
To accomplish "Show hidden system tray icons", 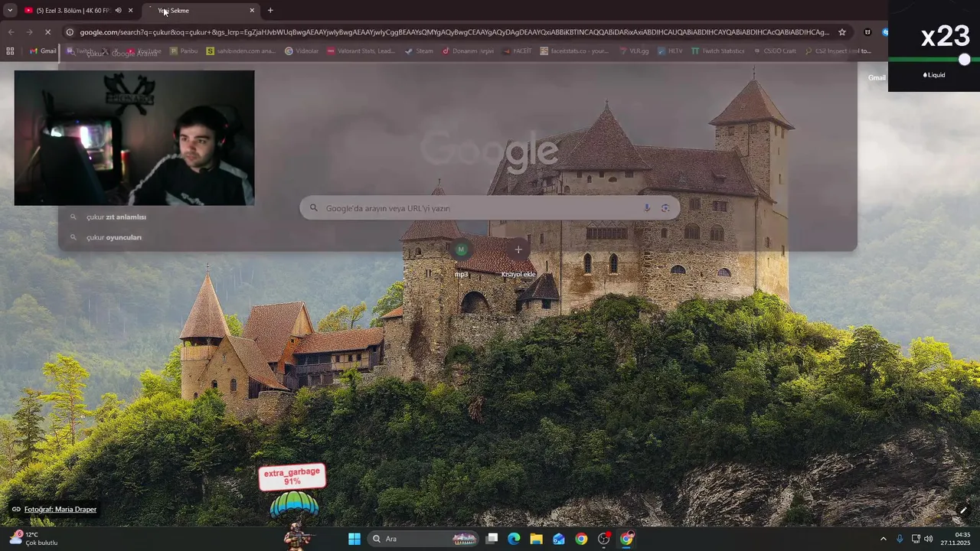I will (883, 539).
